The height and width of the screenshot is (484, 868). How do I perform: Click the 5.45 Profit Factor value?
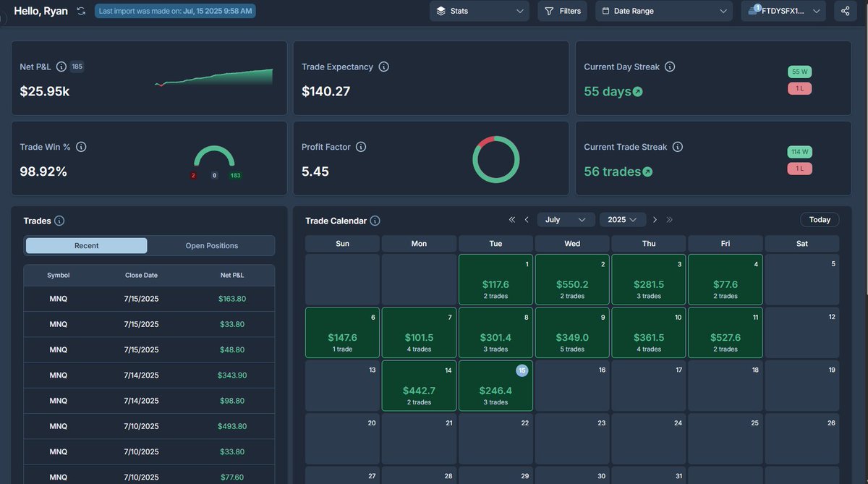[315, 172]
